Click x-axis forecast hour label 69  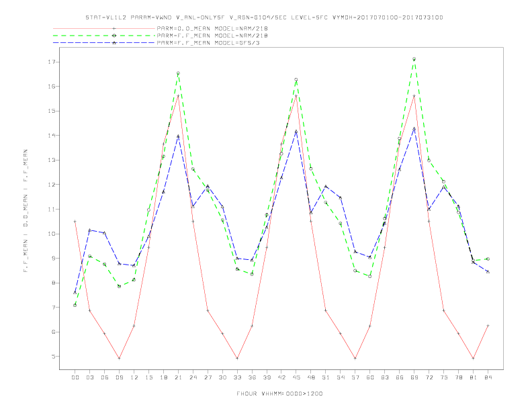pyautogui.click(x=414, y=377)
